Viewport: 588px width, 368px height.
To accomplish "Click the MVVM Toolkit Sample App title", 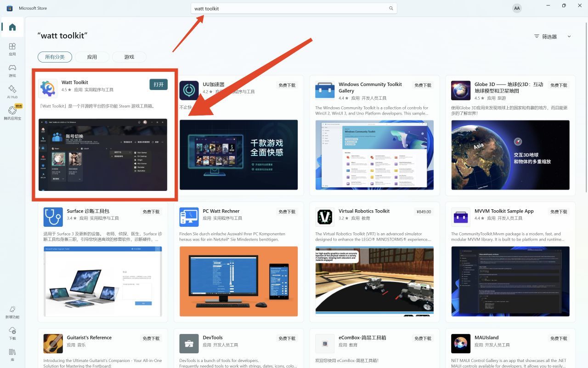I will pyautogui.click(x=504, y=211).
